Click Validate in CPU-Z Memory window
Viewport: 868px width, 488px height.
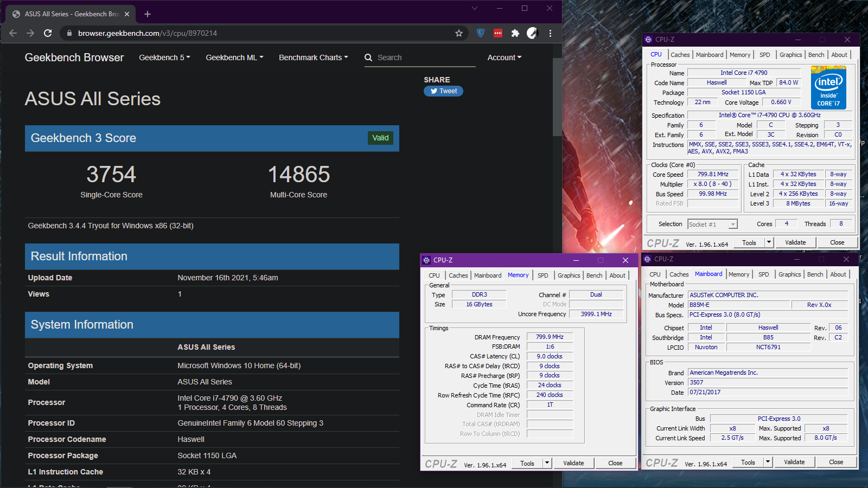pyautogui.click(x=573, y=463)
